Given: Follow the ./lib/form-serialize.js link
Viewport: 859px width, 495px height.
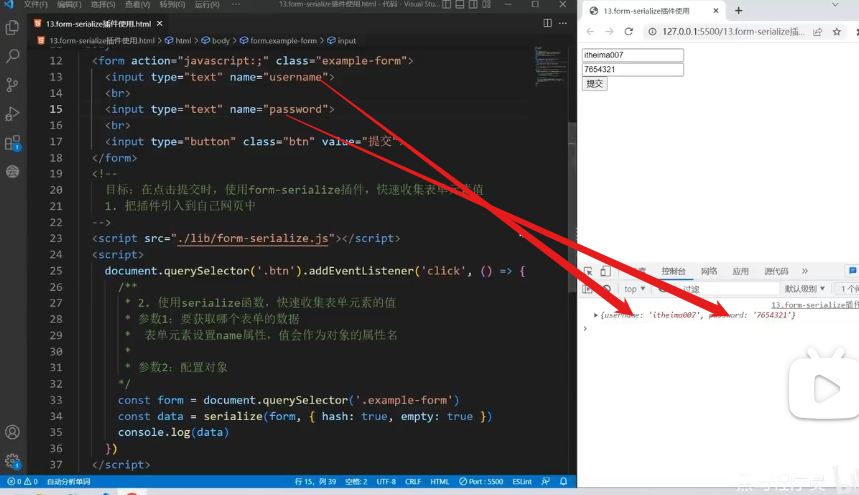Looking at the screenshot, I should (253, 238).
